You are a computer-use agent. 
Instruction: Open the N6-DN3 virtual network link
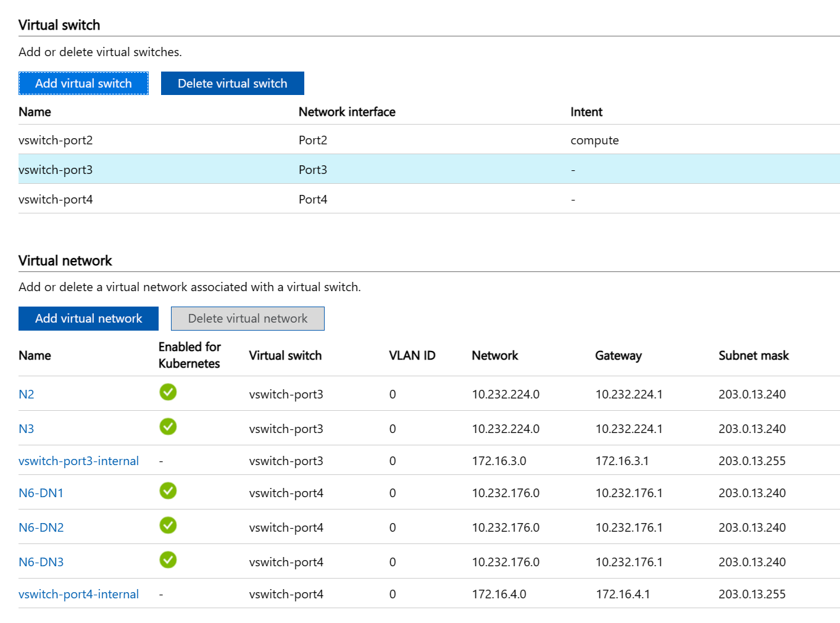click(x=41, y=562)
